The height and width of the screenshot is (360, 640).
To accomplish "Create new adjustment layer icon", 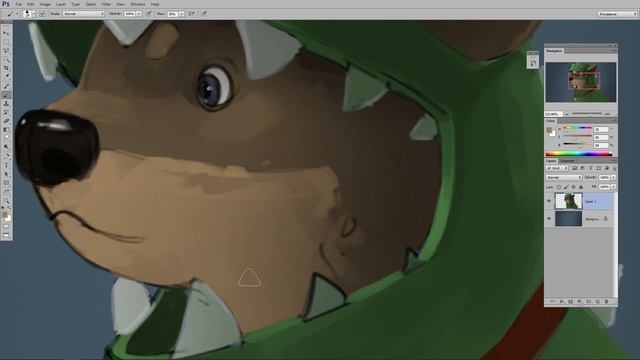I will coord(580,302).
